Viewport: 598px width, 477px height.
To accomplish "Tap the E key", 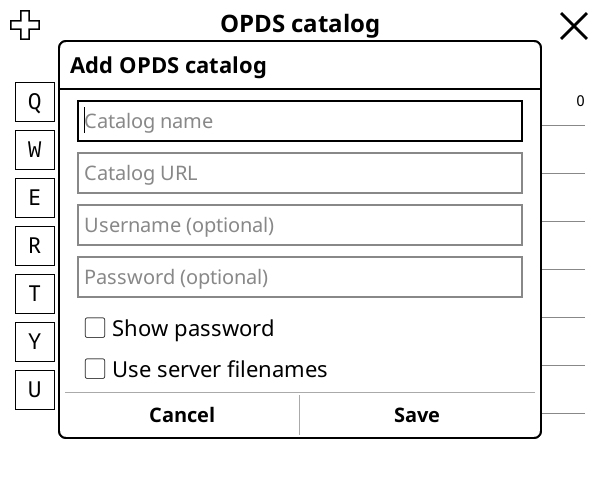I will coord(35,198).
